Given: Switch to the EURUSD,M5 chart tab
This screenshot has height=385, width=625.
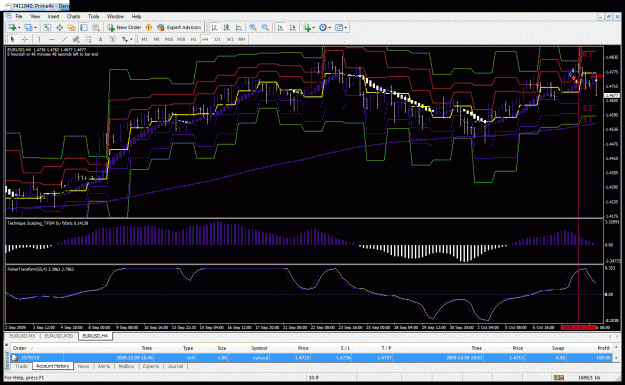Looking at the screenshot, I should coord(22,336).
